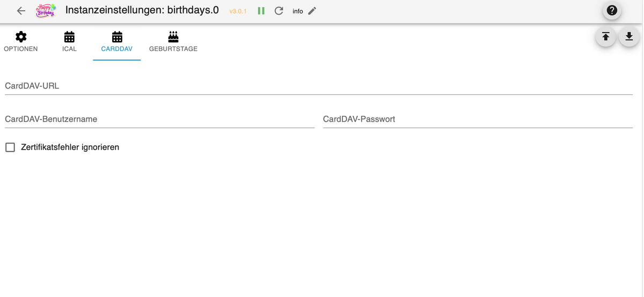
Task: Enable Zertifikatsfehler ignorieren checkbox
Action: [x=10, y=147]
